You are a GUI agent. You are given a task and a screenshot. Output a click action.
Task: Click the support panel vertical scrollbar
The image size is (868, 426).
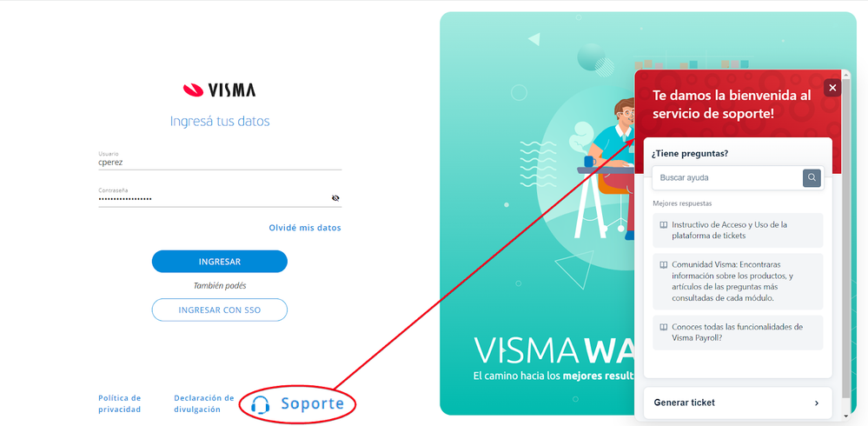coord(845,238)
